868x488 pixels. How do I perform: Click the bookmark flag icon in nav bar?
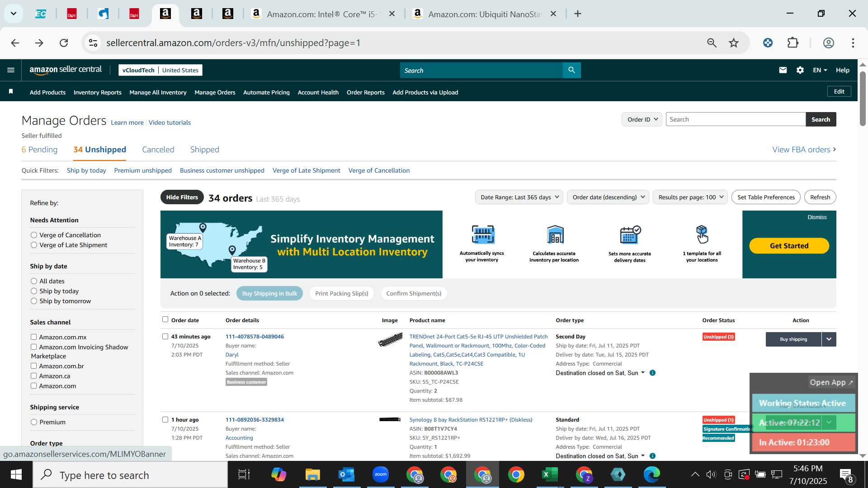(11, 92)
